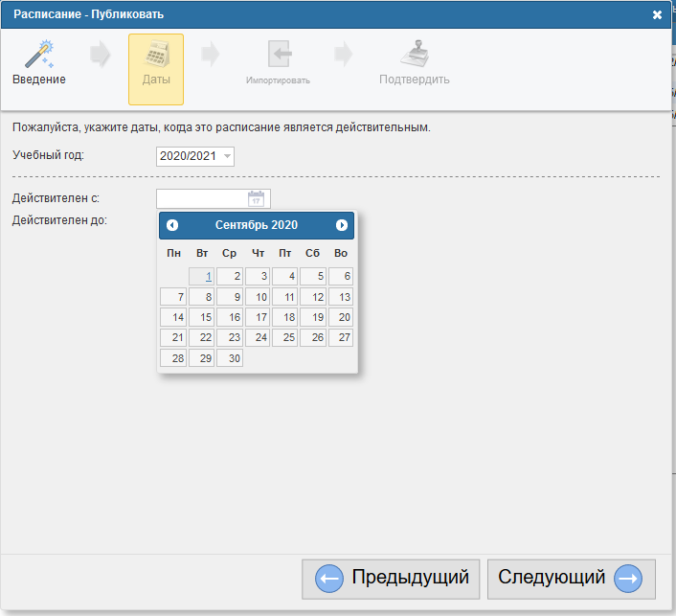
Task: Choose day 18 in the calendar
Action: [x=285, y=317]
